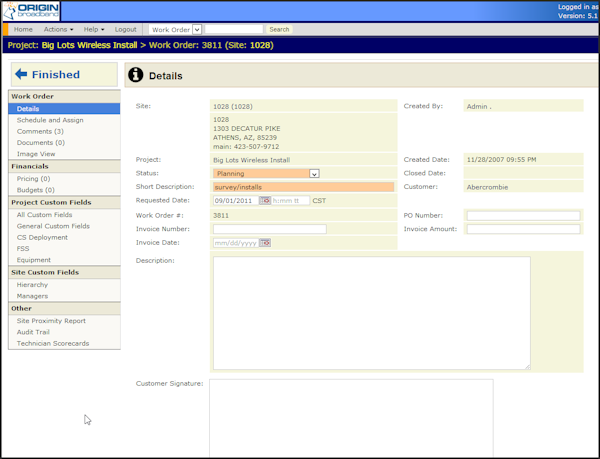This screenshot has width=600, height=459.
Task: Click the Other sidebar section header
Action: (x=64, y=308)
